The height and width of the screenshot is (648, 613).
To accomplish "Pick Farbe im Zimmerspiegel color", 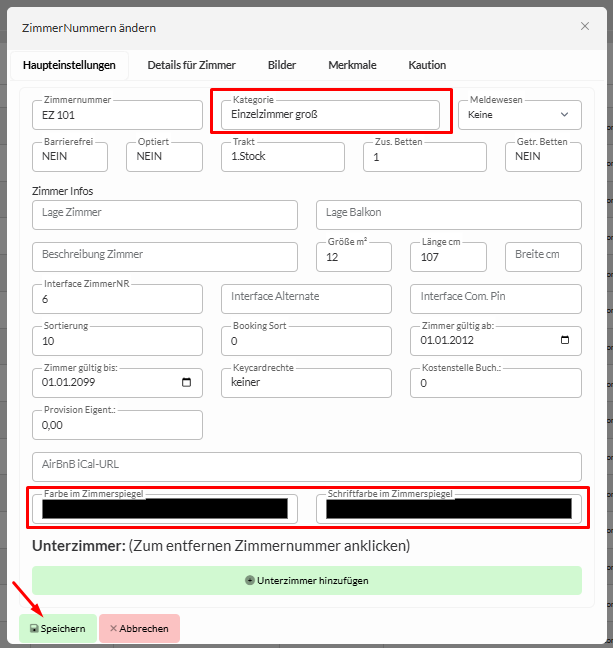I will click(164, 509).
